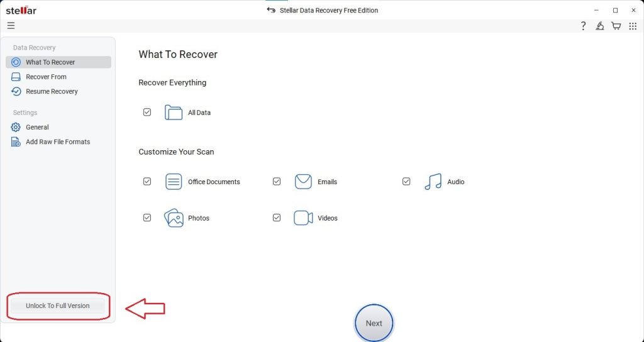
Task: Uncheck the All Data checkbox
Action: click(147, 112)
